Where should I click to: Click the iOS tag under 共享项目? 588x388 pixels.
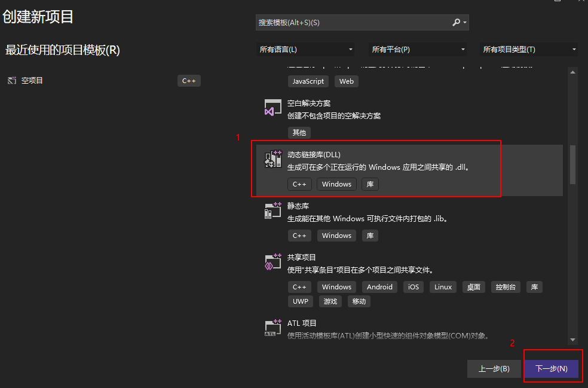click(414, 287)
